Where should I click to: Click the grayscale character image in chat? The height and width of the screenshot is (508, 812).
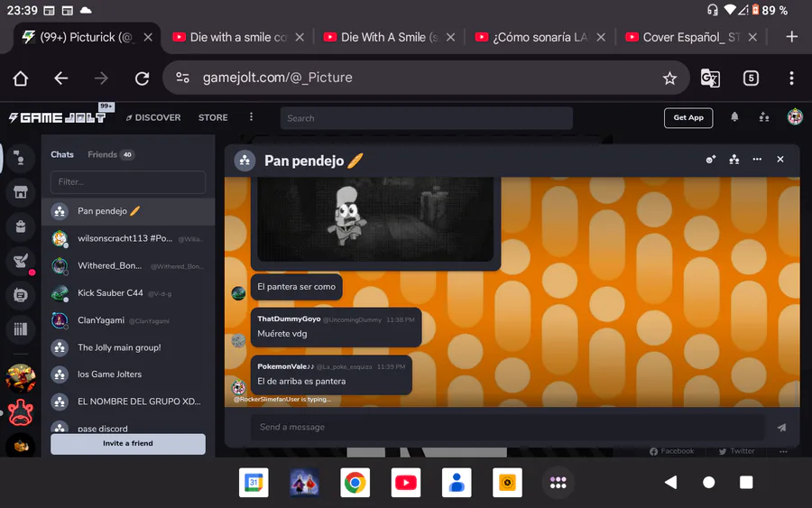pyautogui.click(x=375, y=219)
